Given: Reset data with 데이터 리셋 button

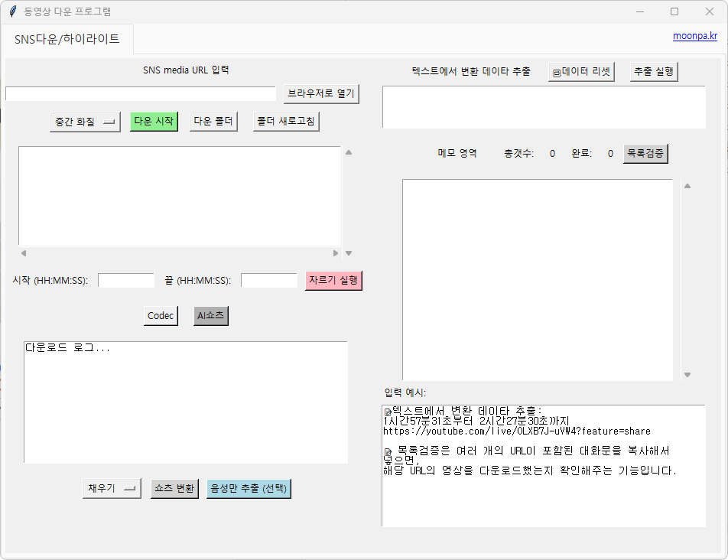Looking at the screenshot, I should point(581,71).
